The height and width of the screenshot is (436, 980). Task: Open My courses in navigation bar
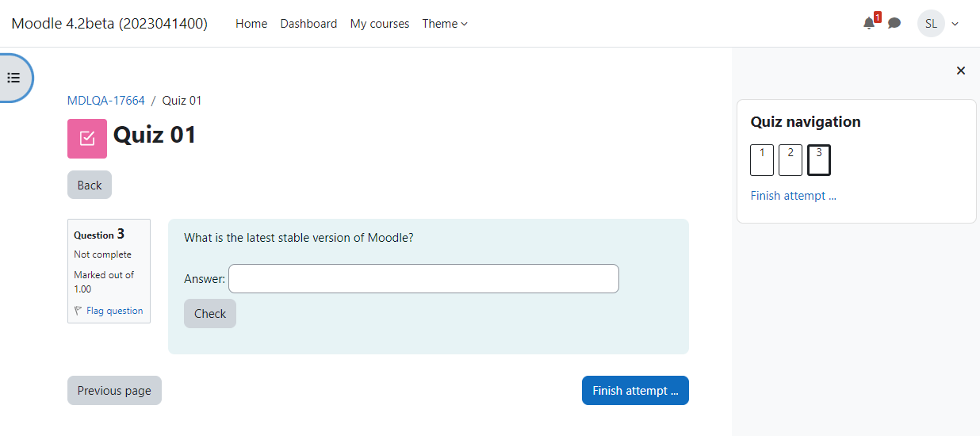(380, 24)
